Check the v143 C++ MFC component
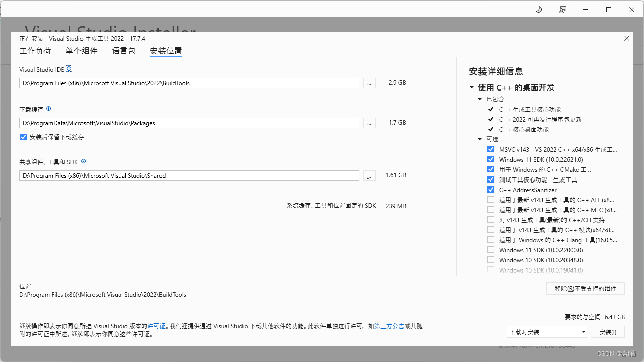Image resolution: width=644 pixels, height=362 pixels. (x=491, y=210)
